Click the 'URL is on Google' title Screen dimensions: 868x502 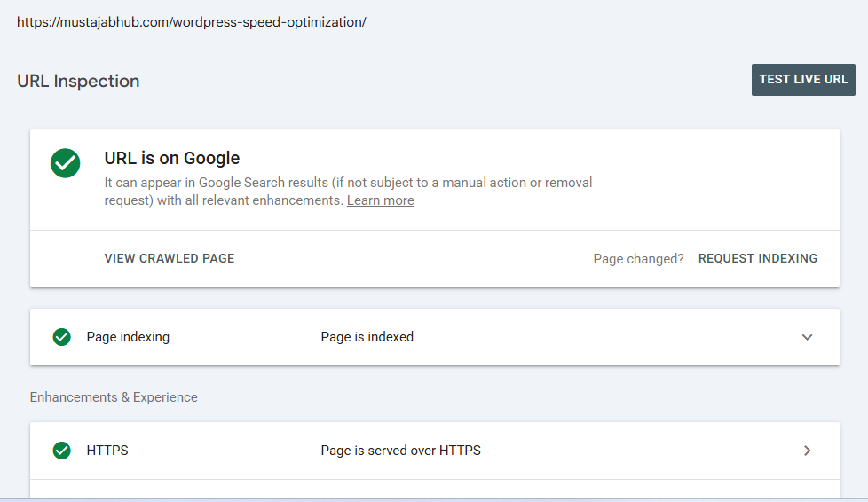click(x=172, y=158)
